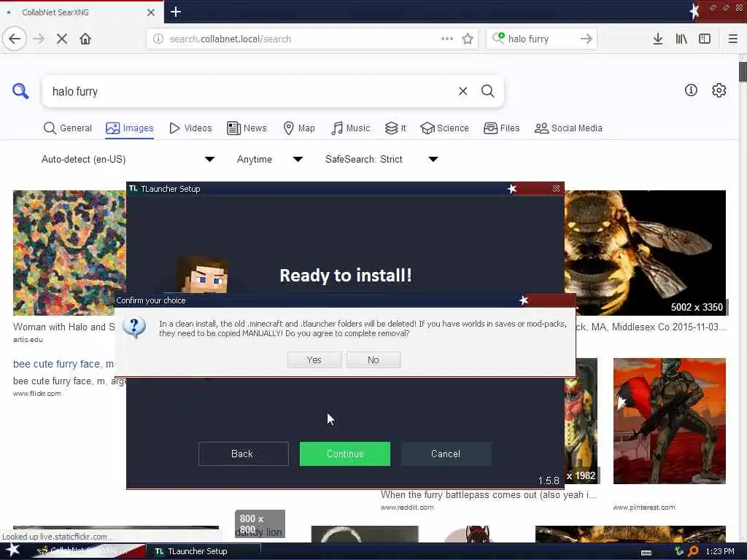Click the green Continue button
The height and width of the screenshot is (560, 747).
pos(345,454)
